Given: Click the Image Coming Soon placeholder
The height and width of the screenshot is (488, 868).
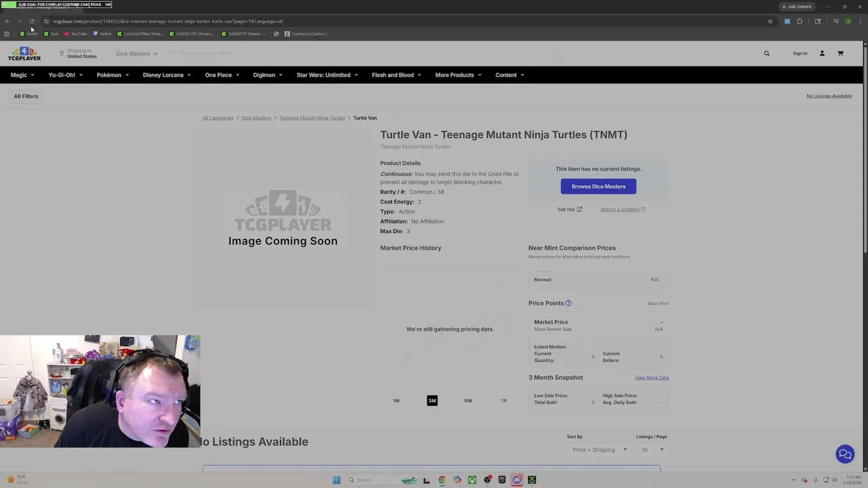Looking at the screenshot, I should coord(283,218).
